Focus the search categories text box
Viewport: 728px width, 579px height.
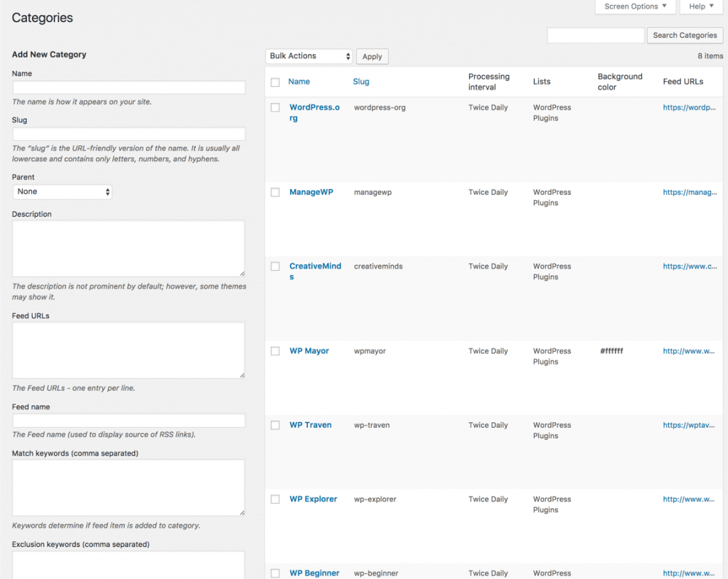(x=595, y=36)
